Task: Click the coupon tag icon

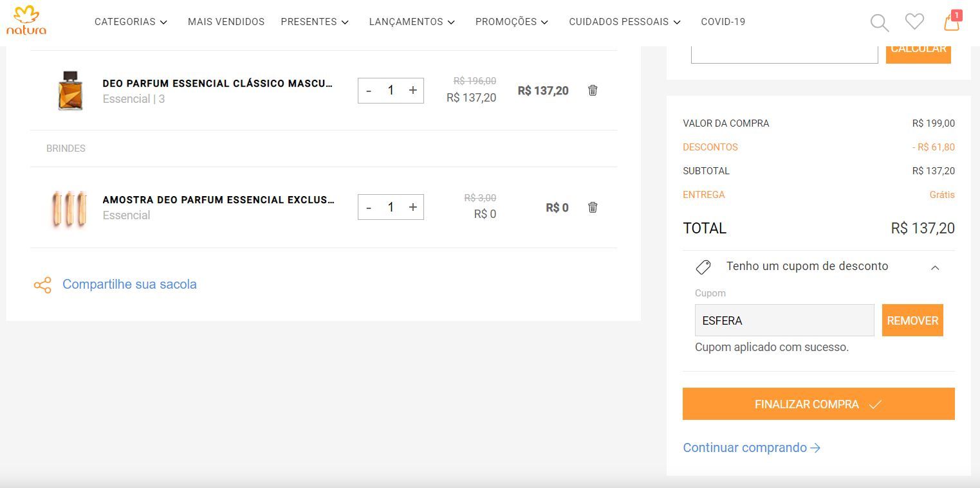Action: click(703, 267)
